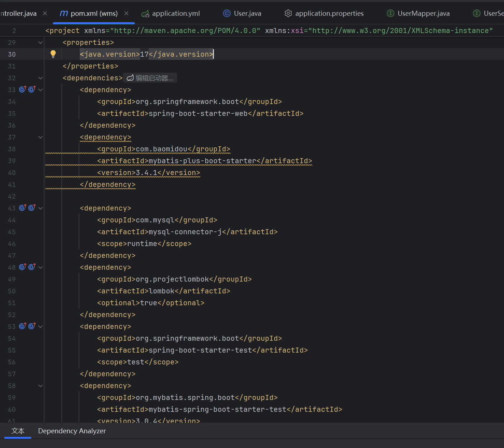Image resolution: width=504 pixels, height=448 pixels.
Task: Click the test scope line
Action: pyautogui.click(x=138, y=362)
